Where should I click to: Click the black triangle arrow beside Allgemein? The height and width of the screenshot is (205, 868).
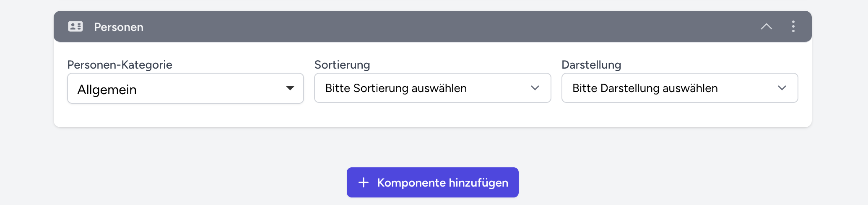click(x=290, y=88)
